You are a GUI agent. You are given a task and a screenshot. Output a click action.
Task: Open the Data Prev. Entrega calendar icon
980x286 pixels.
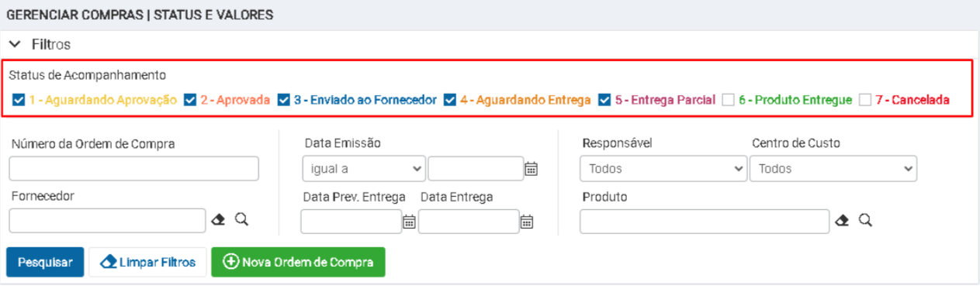click(409, 222)
